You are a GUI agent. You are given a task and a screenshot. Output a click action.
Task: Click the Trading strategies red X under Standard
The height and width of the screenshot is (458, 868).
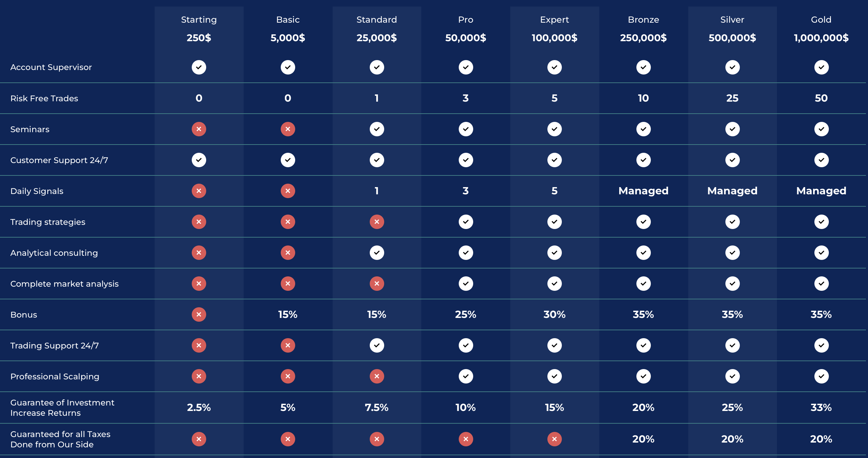[377, 222]
